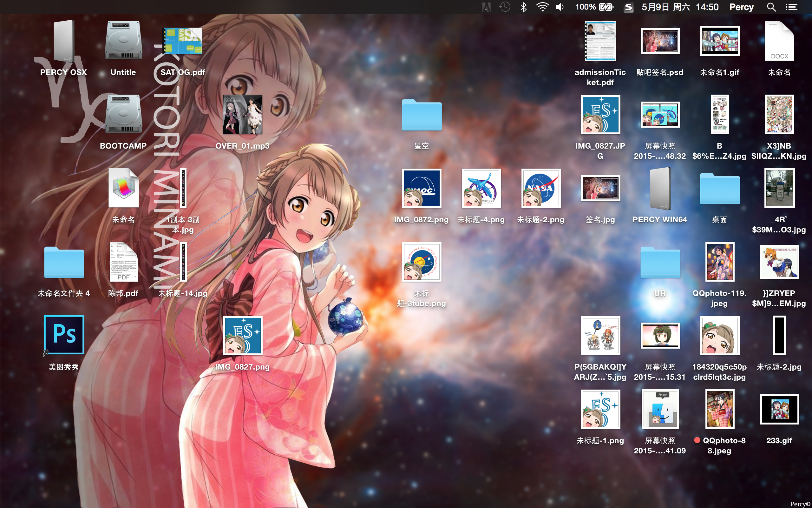Select the PERCY OSX drive icon

(63, 41)
